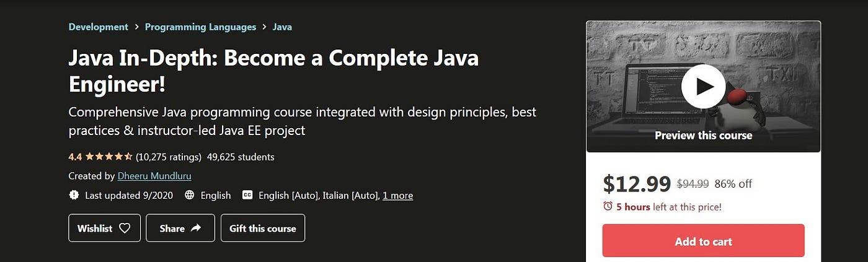Click the Share button
The width and height of the screenshot is (868, 262).
point(180,228)
